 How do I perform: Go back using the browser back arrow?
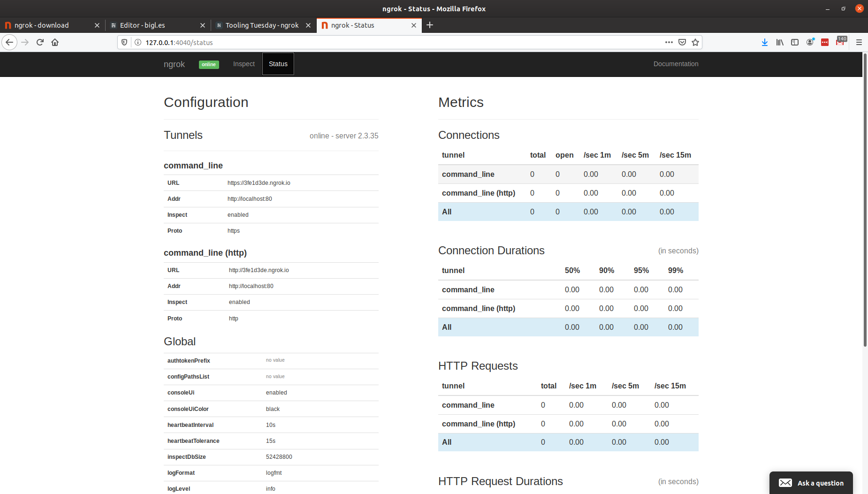(9, 42)
